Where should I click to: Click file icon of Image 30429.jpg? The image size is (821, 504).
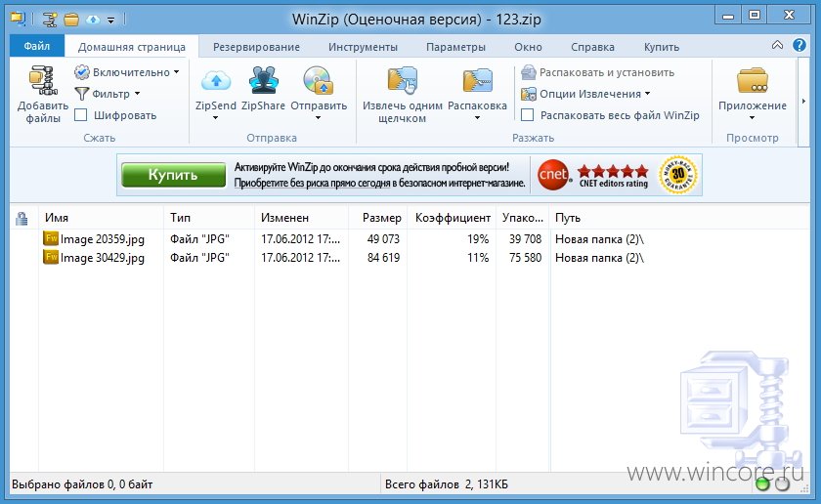tap(51, 257)
